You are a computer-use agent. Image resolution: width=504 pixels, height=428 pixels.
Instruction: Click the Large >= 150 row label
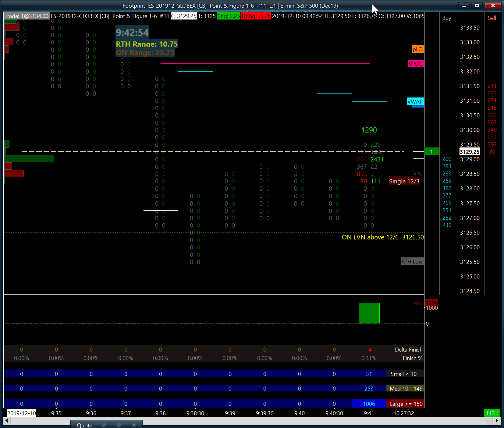tap(406, 404)
